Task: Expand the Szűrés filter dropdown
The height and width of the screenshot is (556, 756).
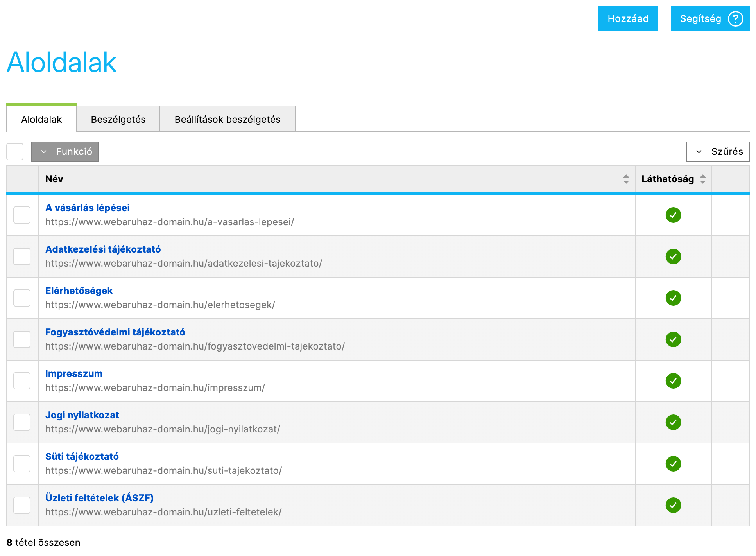Action: [718, 152]
